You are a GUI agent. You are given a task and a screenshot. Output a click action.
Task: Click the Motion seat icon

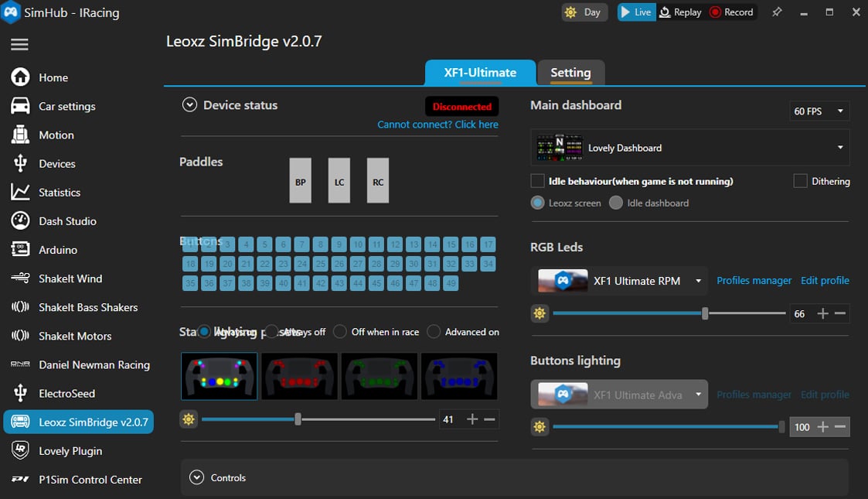coord(20,135)
